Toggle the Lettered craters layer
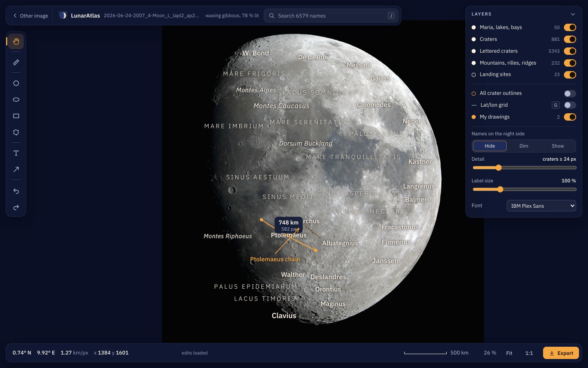This screenshot has width=588, height=368. click(x=570, y=51)
